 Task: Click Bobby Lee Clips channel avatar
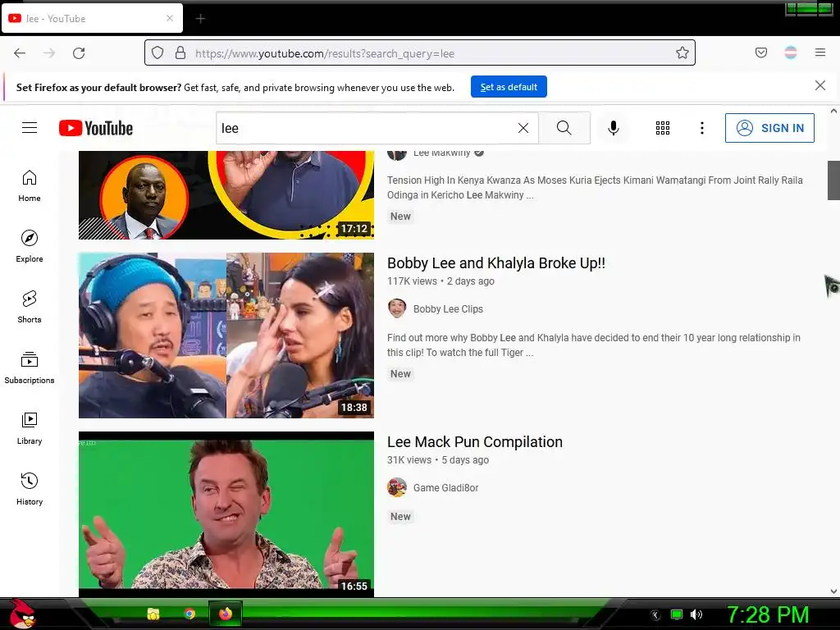click(x=397, y=308)
